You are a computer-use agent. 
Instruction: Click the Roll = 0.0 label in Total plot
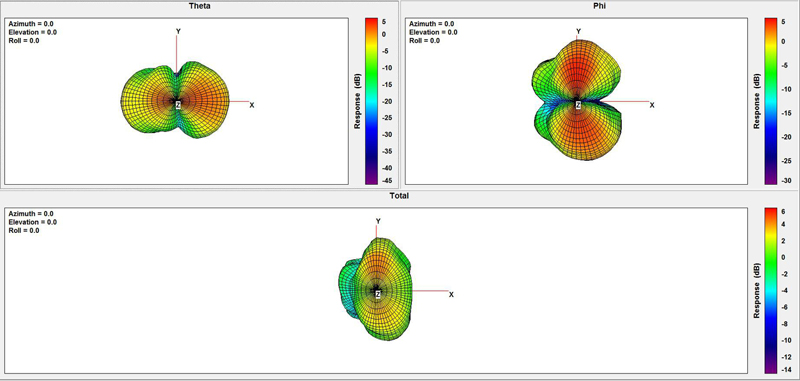tap(24, 230)
